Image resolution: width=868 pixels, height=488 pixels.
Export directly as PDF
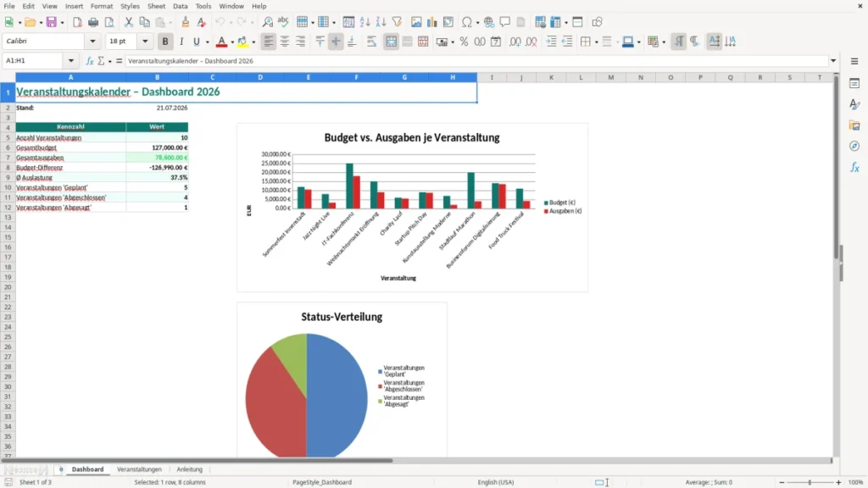(77, 22)
